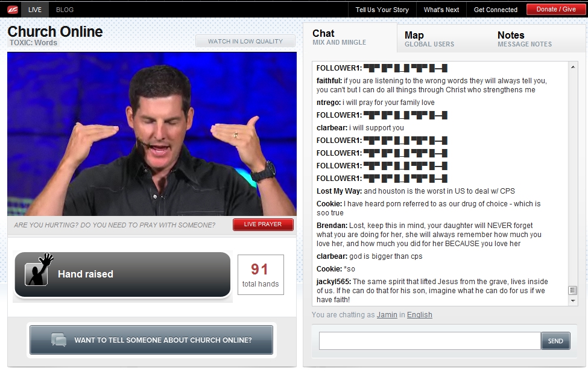This screenshot has height=374, width=588.
Task: Click the red logo icon in top bar
Action: pos(11,10)
